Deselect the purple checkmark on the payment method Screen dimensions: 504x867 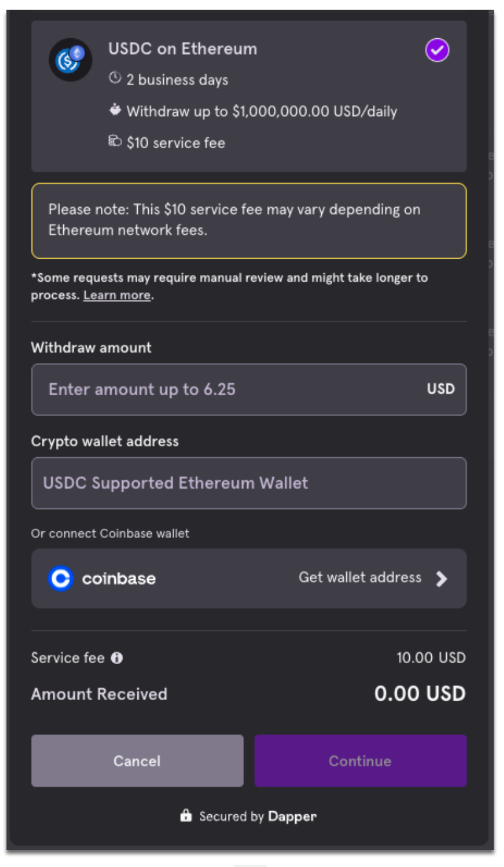point(437,50)
